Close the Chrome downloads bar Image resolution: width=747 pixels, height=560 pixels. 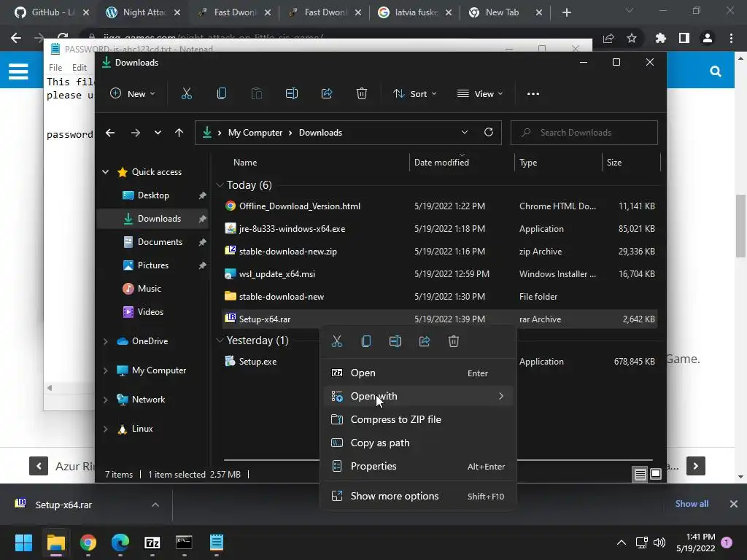(734, 504)
